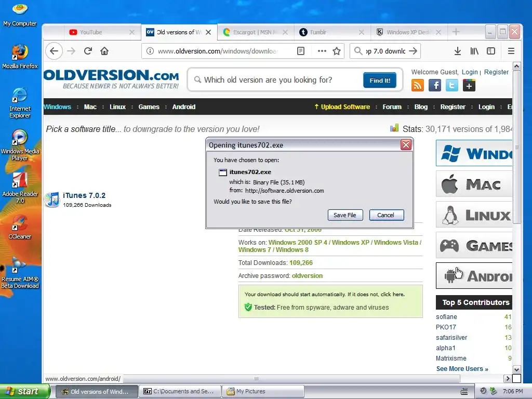This screenshot has height=399, width=532.
Task: Close the Old versions tab
Action: point(208,32)
